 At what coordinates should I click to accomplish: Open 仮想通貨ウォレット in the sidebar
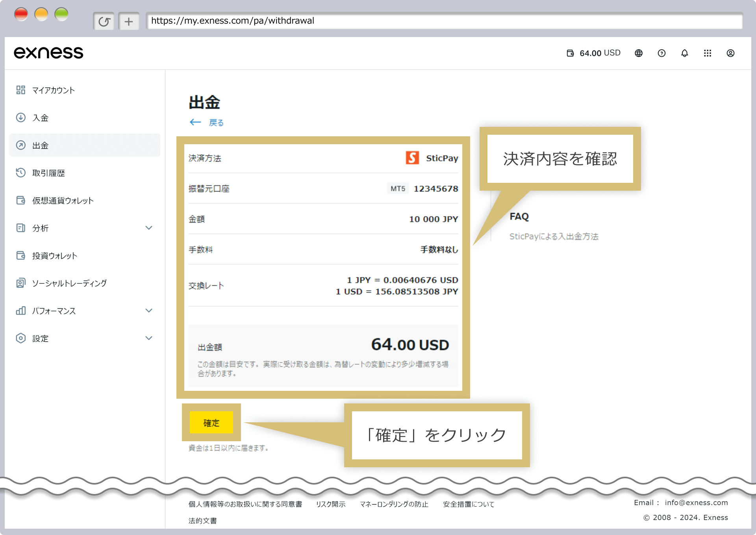[x=63, y=201]
